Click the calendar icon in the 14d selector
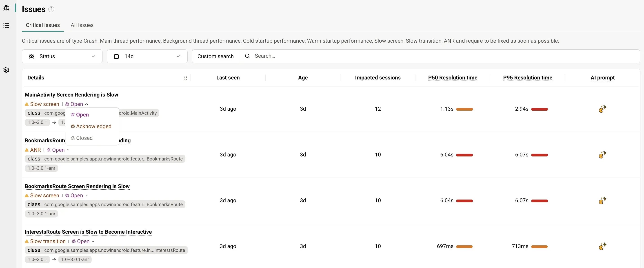The height and width of the screenshot is (268, 644). 116,56
